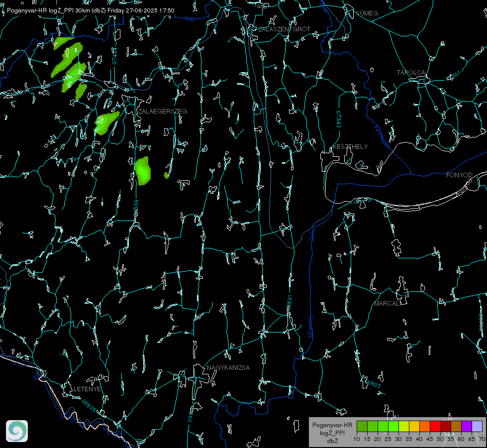Click the dark green 10-15 dBZ swatch

(x=362, y=426)
